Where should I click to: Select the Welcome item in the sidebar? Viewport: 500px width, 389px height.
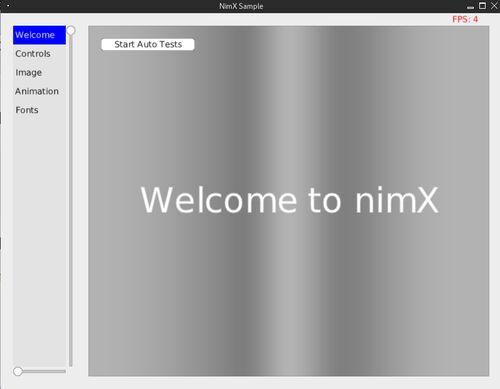tap(39, 35)
